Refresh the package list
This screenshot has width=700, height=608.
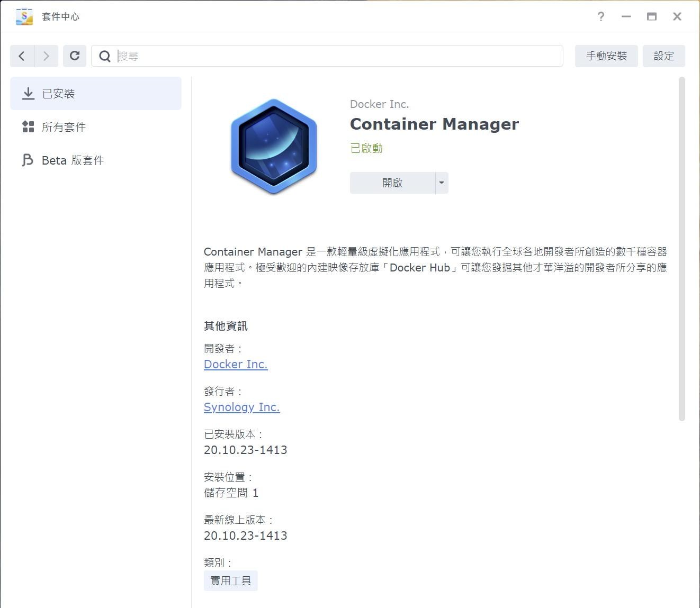(74, 56)
